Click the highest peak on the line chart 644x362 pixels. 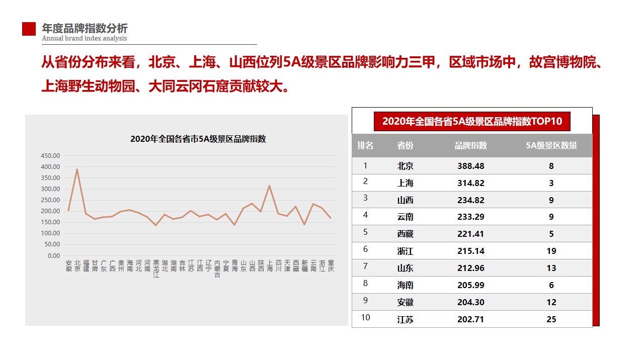(77, 169)
